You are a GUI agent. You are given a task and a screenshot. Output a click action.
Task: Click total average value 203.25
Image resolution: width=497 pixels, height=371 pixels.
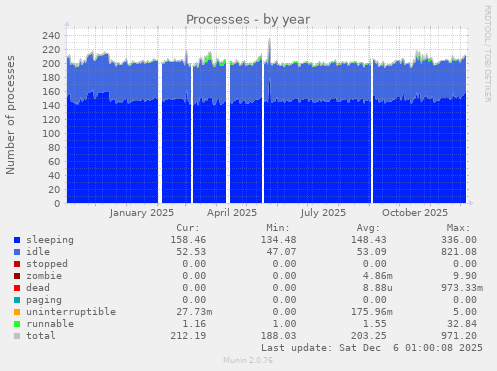369,336
